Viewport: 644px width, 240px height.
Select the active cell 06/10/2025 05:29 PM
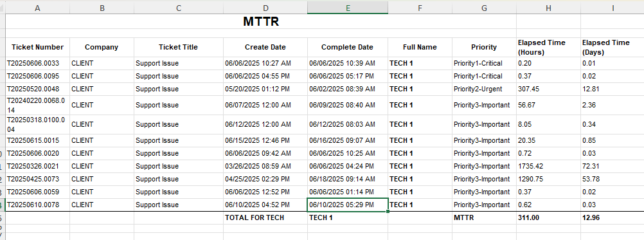348,205
